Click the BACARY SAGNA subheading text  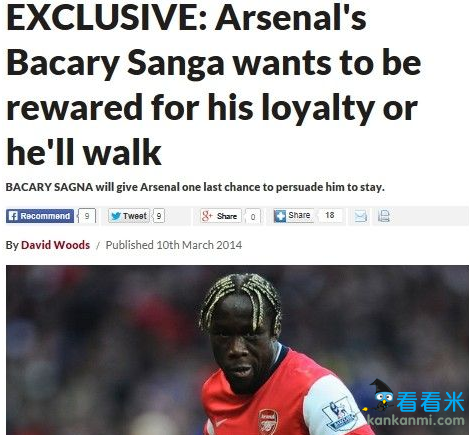pos(195,187)
